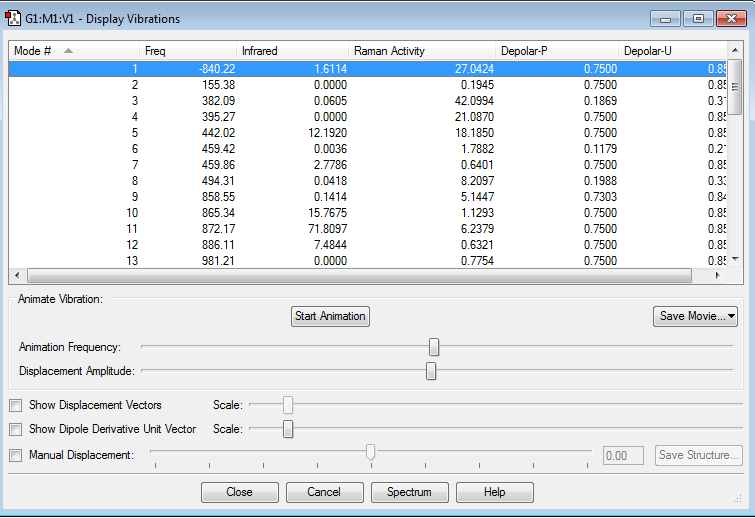Select mode 12 with frequency 886.11
This screenshot has width=755, height=518.
click(x=367, y=245)
